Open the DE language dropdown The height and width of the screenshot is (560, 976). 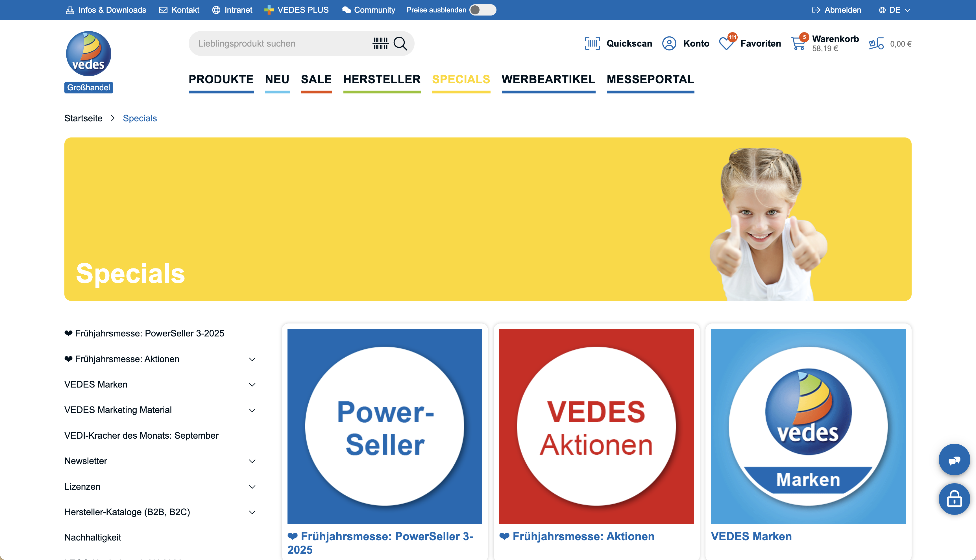[894, 10]
